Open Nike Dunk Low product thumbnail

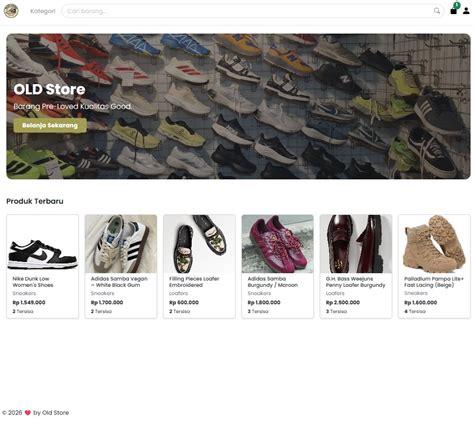(43, 244)
